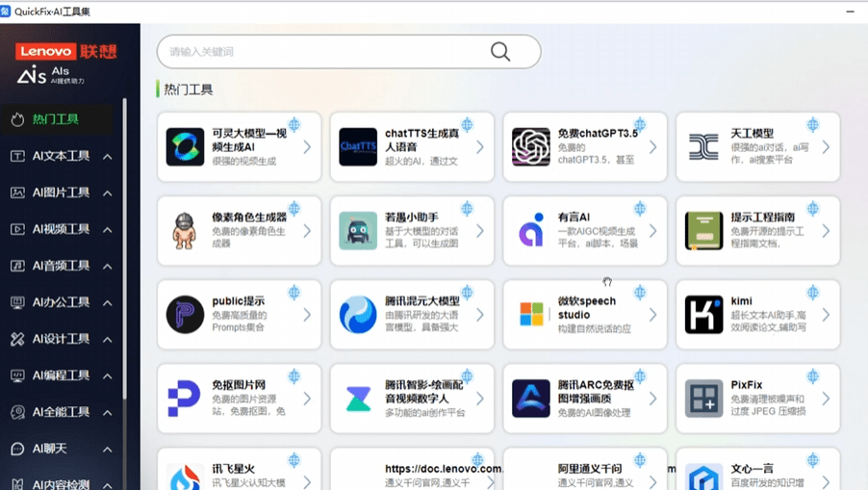Toggle the AI编程工具 sidebar chevron

pyautogui.click(x=108, y=376)
